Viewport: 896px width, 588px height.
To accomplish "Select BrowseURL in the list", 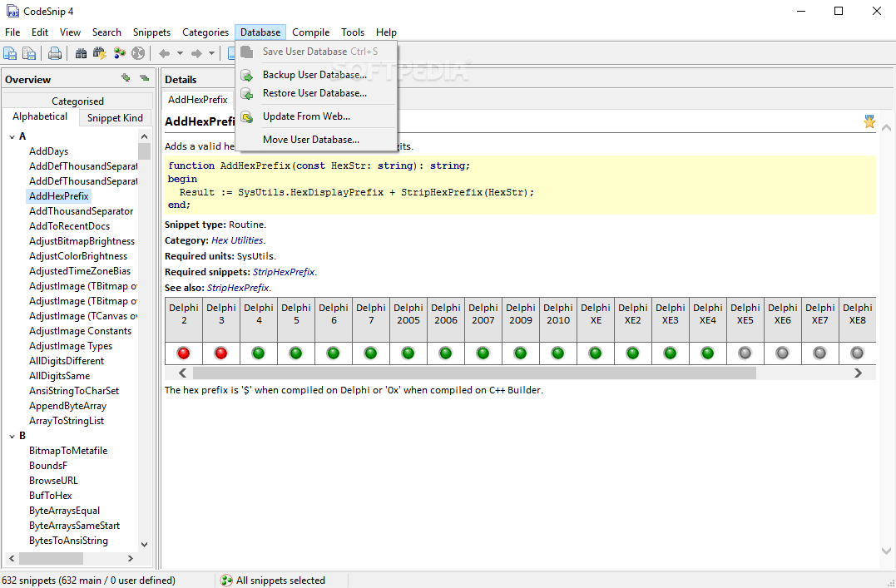I will coord(54,481).
